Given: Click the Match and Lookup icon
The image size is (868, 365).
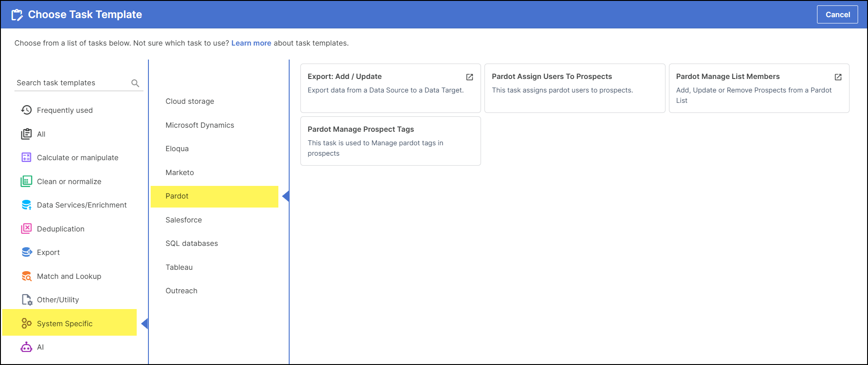Looking at the screenshot, I should [x=27, y=276].
